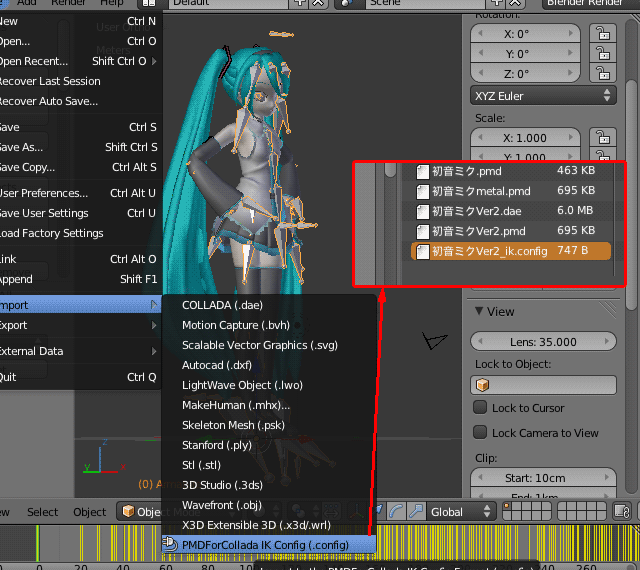Select the file 初音ミクmetal.pmd

click(x=511, y=191)
